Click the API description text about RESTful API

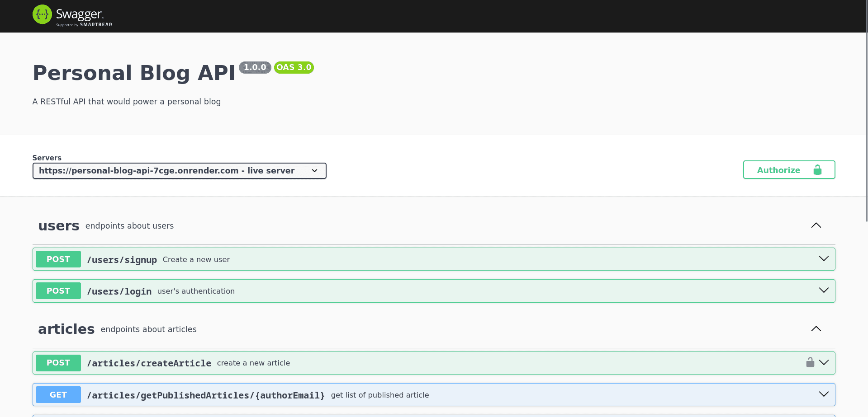click(x=127, y=102)
